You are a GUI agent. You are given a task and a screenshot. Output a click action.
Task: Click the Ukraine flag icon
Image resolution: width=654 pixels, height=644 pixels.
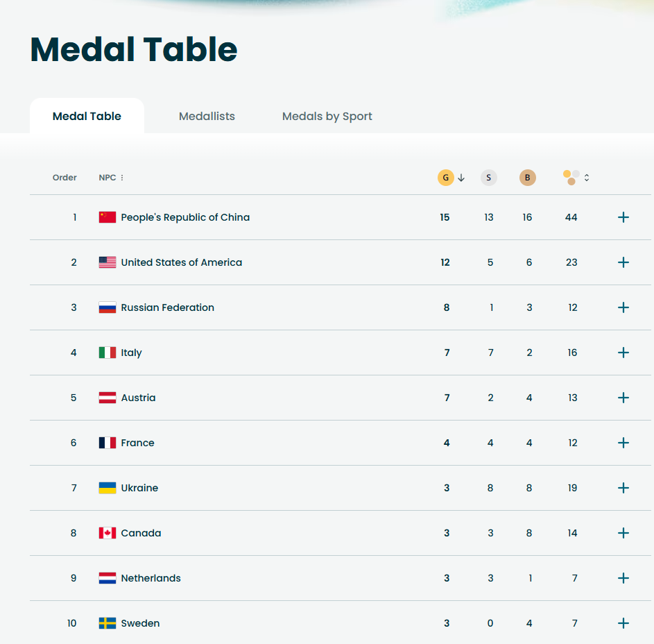tap(106, 487)
